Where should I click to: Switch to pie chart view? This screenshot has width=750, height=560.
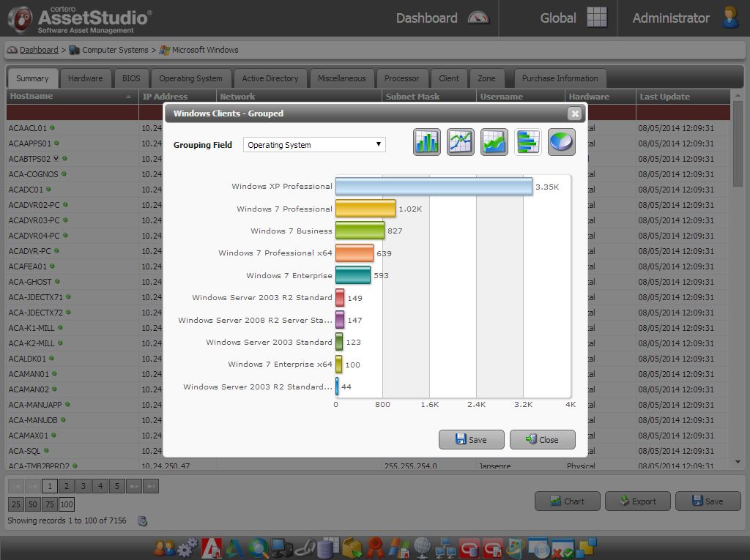pos(562,142)
